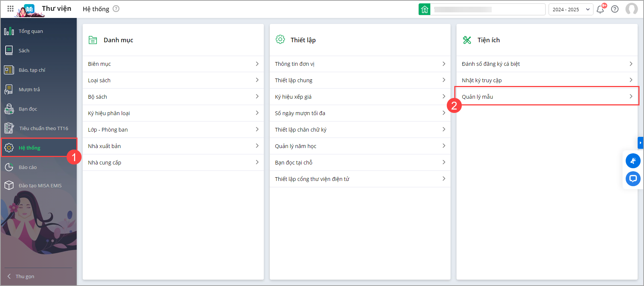Viewport: 644px width, 286px height.
Task: Click Nhật ký truy cập entry
Action: point(482,80)
